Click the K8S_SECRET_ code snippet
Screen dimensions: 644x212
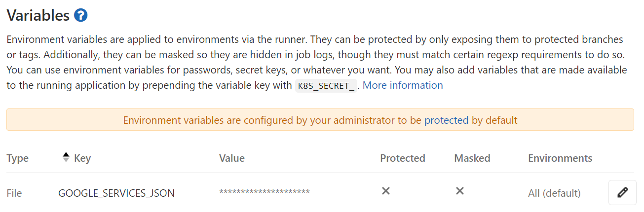326,86
